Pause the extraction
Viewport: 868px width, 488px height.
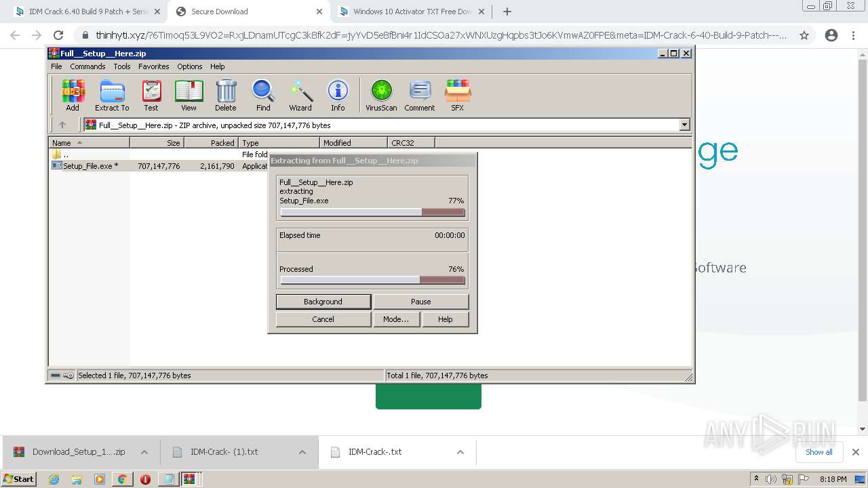421,302
